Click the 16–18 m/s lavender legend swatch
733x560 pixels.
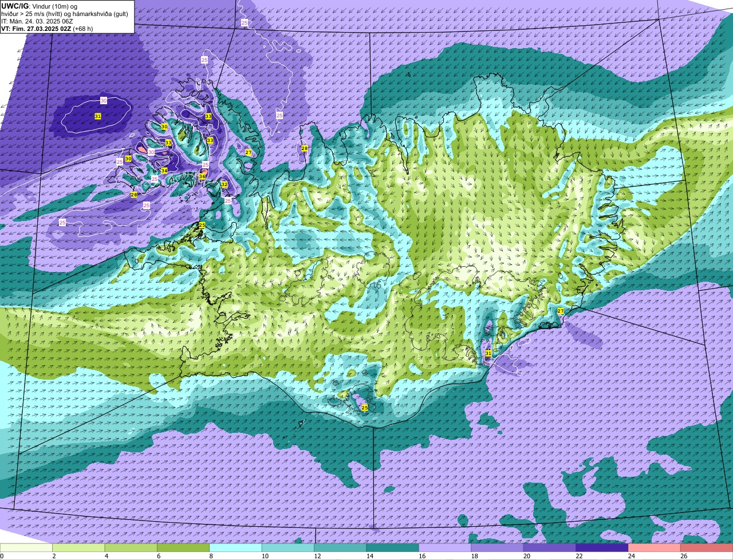point(445,547)
